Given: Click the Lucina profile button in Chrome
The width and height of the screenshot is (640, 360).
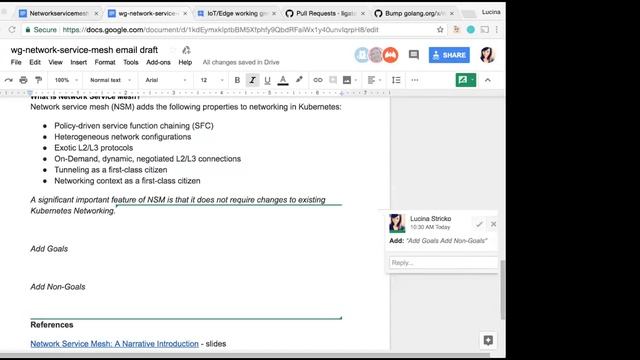Looking at the screenshot, I should pyautogui.click(x=491, y=12).
